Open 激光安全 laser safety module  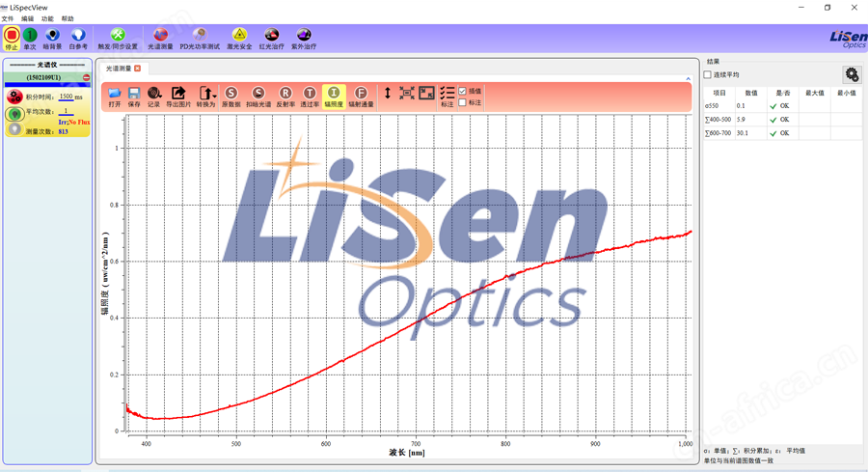[x=239, y=39]
